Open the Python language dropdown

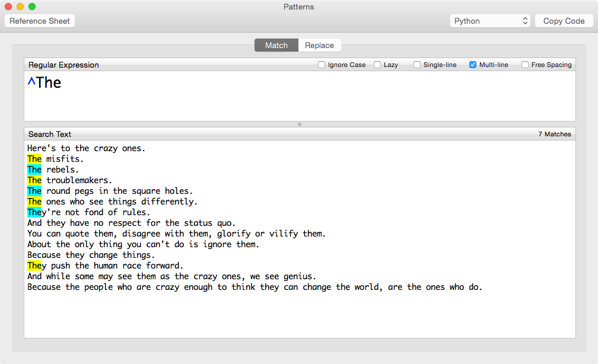pos(490,21)
